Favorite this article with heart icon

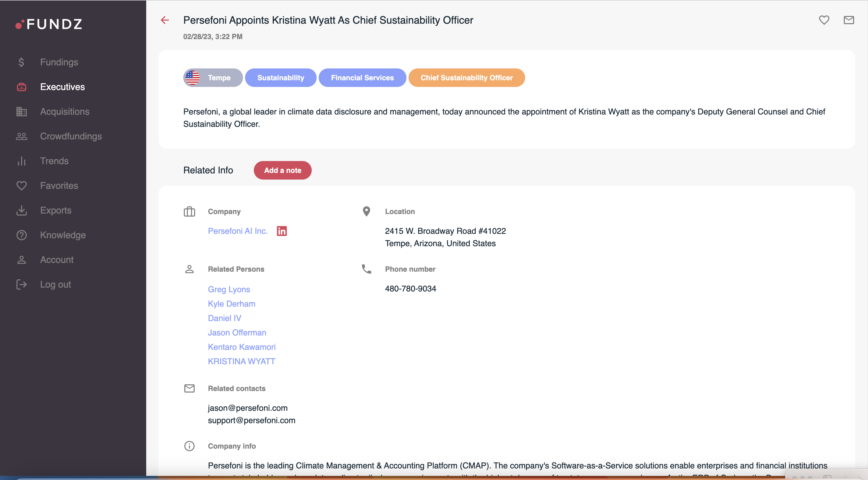[x=824, y=20]
